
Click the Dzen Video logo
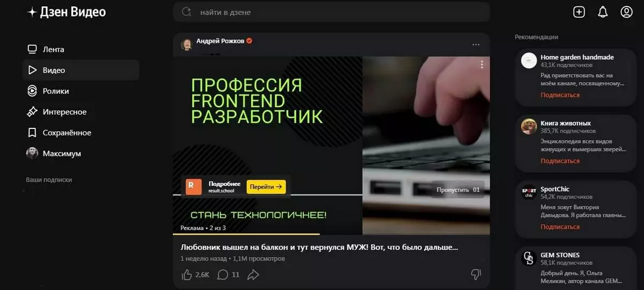pyautogui.click(x=67, y=12)
